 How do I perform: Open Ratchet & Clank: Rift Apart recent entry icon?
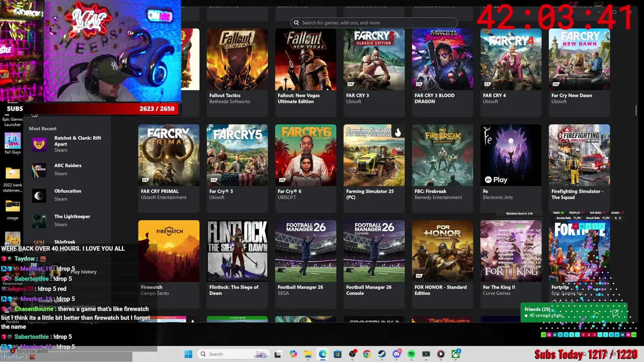click(x=39, y=144)
